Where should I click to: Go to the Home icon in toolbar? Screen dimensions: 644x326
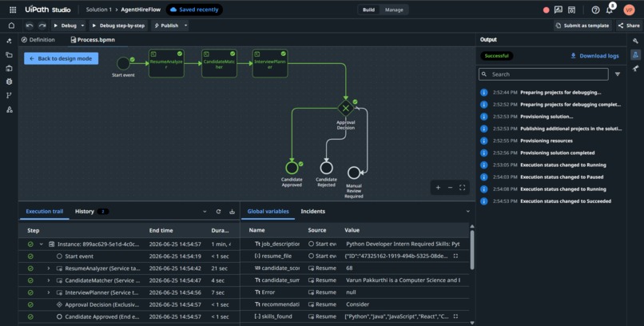[11, 26]
